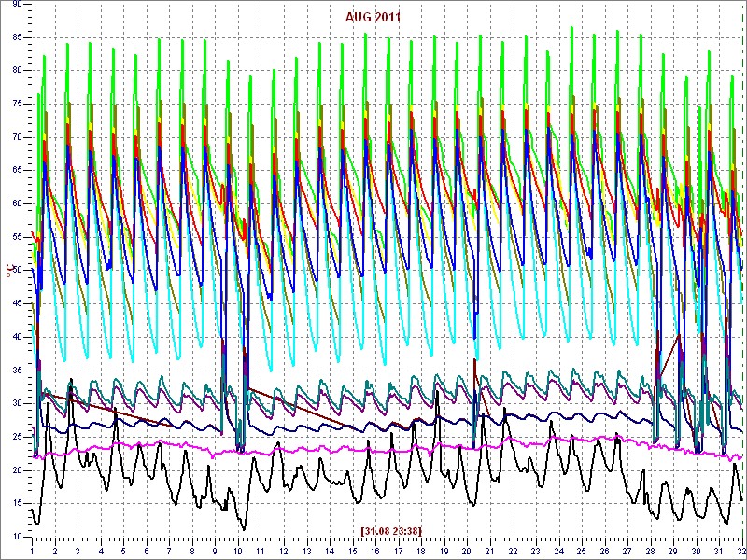Click the "32" label ending the date axis
The image size is (747, 560).
click(740, 551)
